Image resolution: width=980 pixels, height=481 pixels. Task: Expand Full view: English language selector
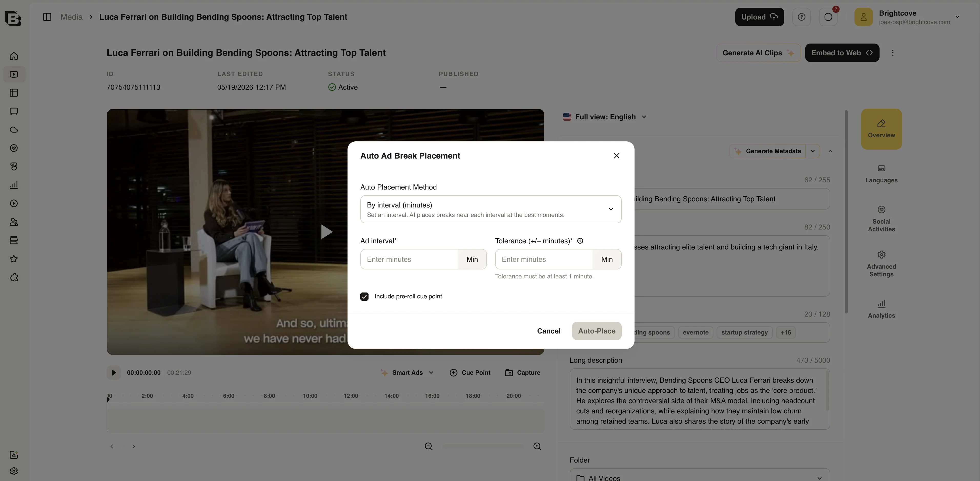point(605,117)
